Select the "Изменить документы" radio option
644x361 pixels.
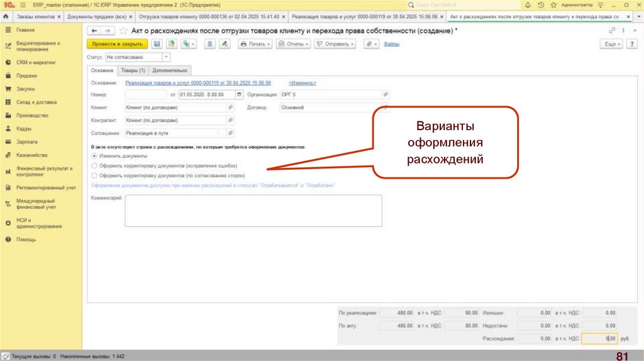pos(95,155)
